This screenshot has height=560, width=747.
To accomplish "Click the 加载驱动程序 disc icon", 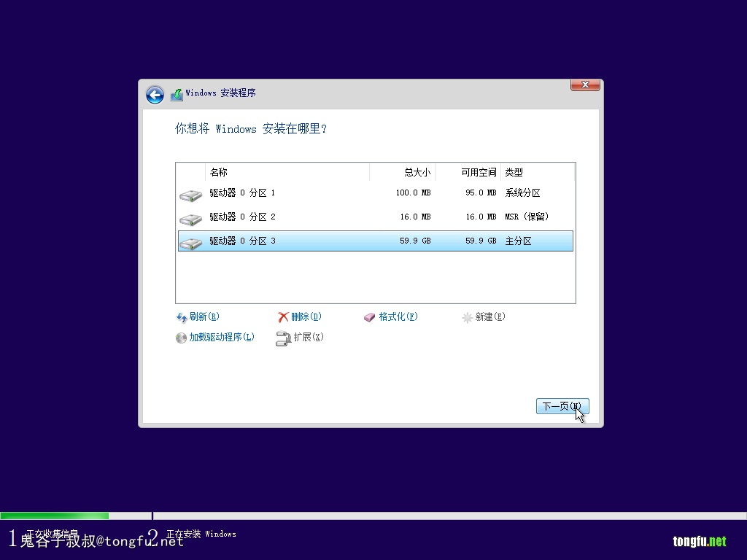I will click(182, 338).
